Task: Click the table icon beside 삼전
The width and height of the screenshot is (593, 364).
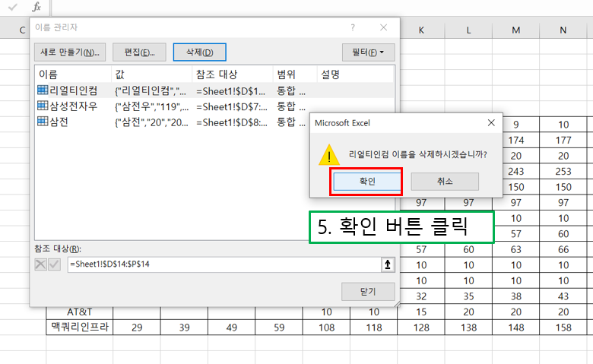Action: click(43, 122)
